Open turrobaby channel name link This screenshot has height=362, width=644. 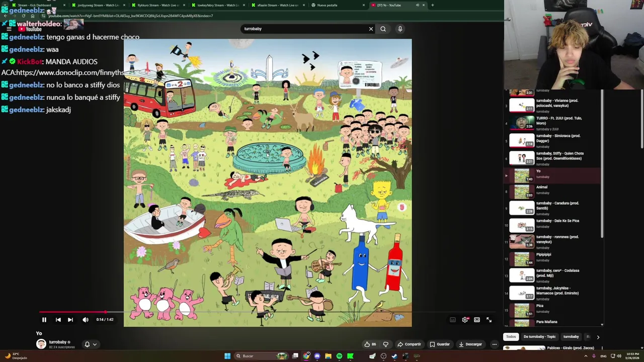pyautogui.click(x=58, y=342)
